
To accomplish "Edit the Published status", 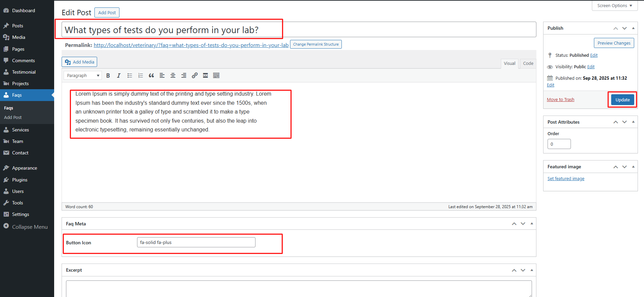I will pos(594,55).
